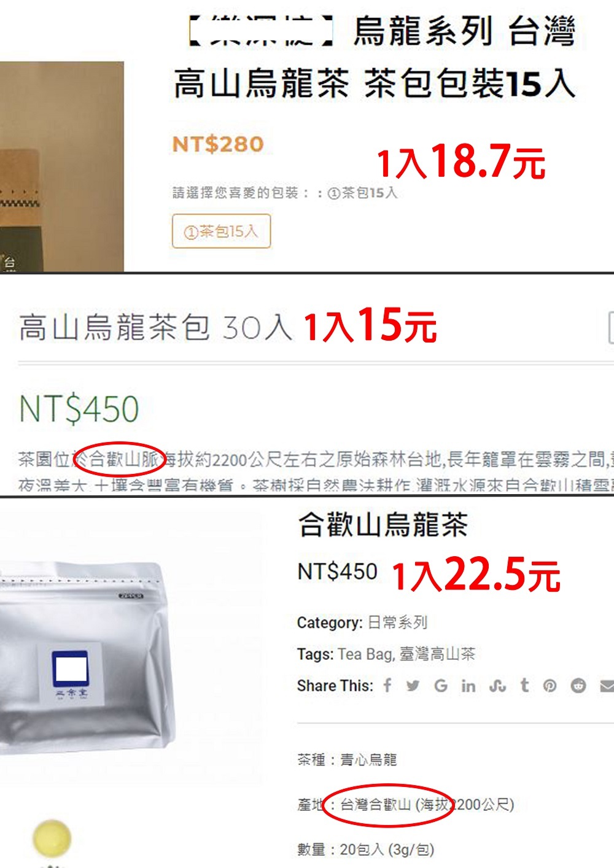Open the 合歡山烏龍茶 product title
The width and height of the screenshot is (614, 868).
click(x=383, y=525)
